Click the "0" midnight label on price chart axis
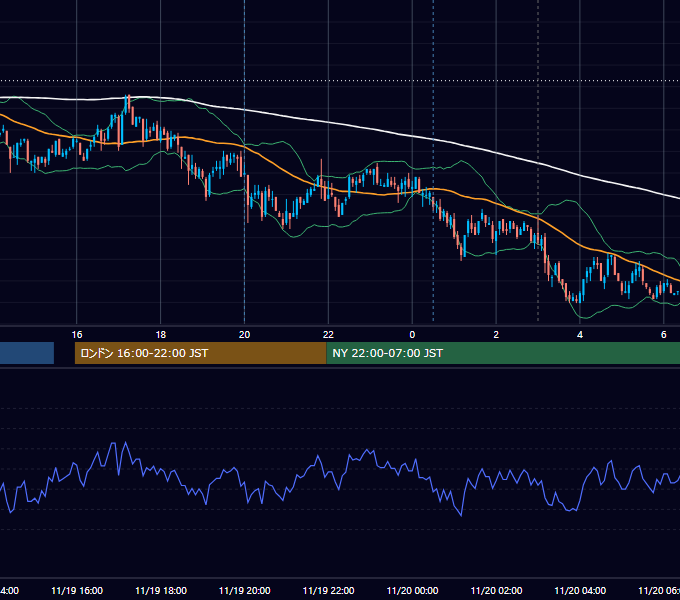 point(412,334)
